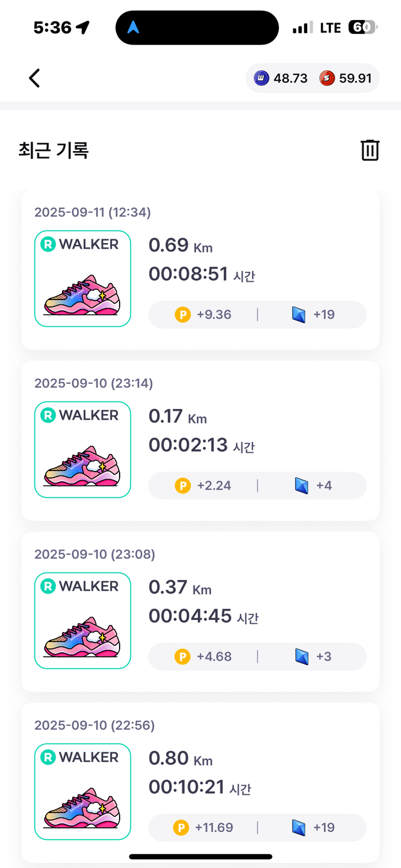Tap the 0.37 Km distance entry
The image size is (401, 868).
pos(180,587)
